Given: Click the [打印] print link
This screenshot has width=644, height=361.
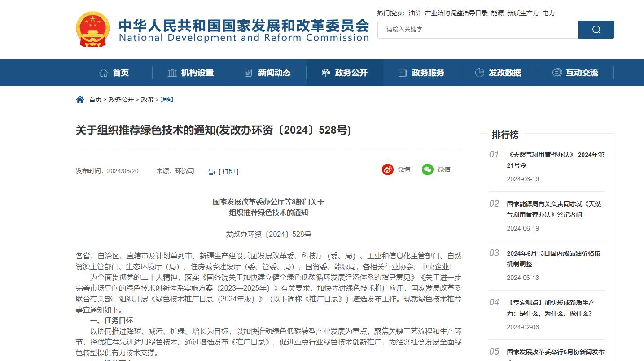Looking at the screenshot, I should click(x=228, y=171).
